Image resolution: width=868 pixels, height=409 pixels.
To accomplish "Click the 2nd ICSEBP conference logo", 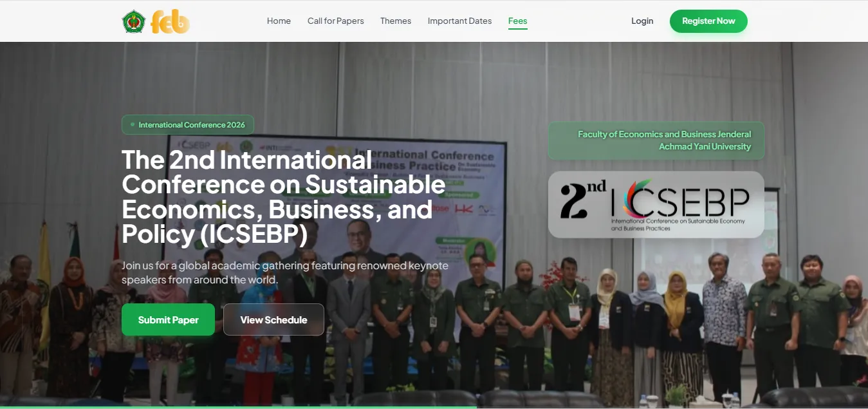I will tap(656, 204).
